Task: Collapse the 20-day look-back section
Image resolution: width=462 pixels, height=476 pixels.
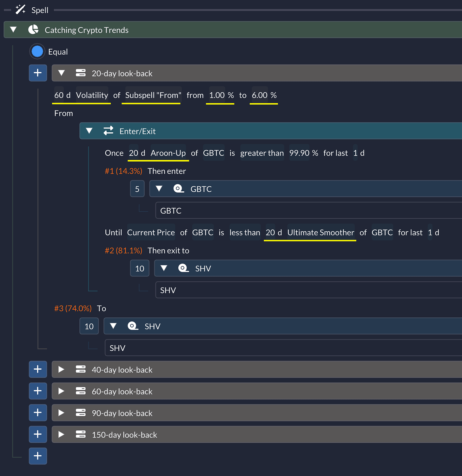Action: (61, 73)
